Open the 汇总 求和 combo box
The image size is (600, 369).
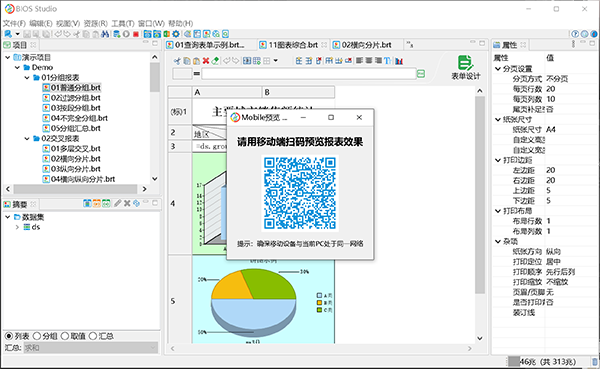pyautogui.click(x=91, y=348)
